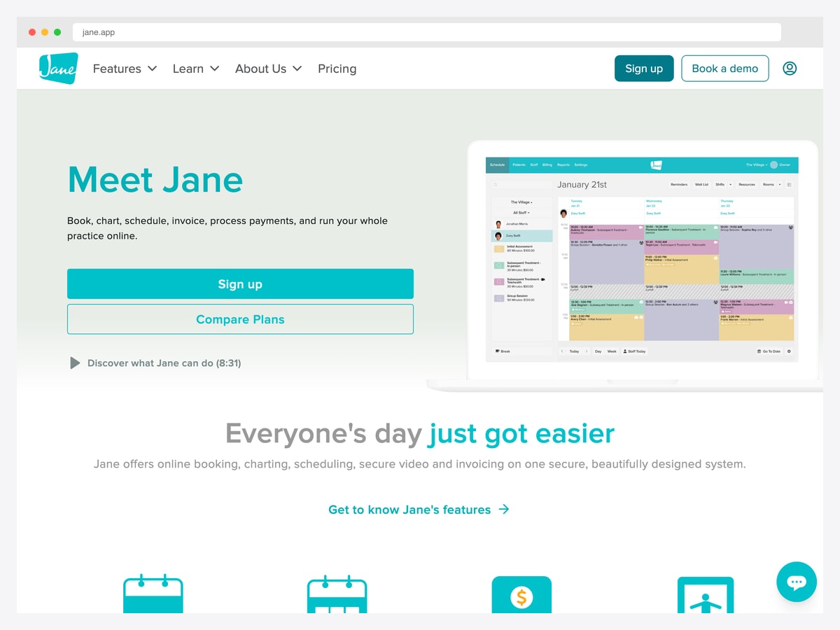This screenshot has height=630, width=840.
Task: Click the search field in the preview sidebar
Action: coord(521,185)
